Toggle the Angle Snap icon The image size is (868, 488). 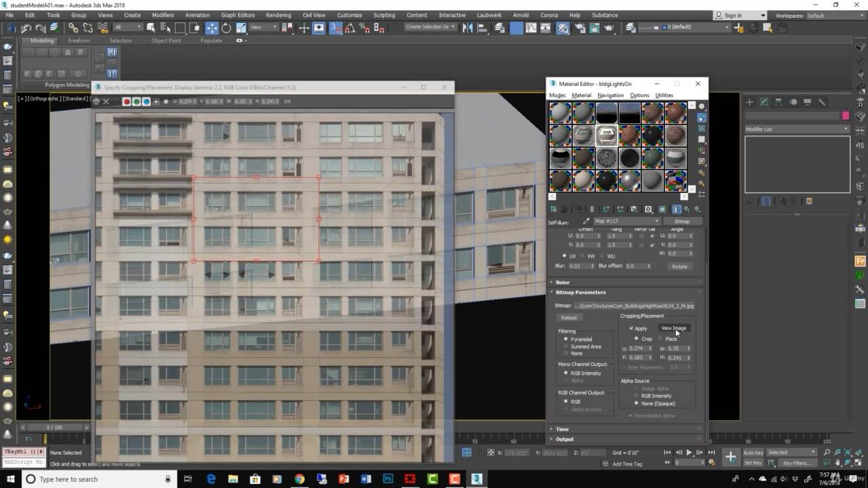click(x=351, y=28)
